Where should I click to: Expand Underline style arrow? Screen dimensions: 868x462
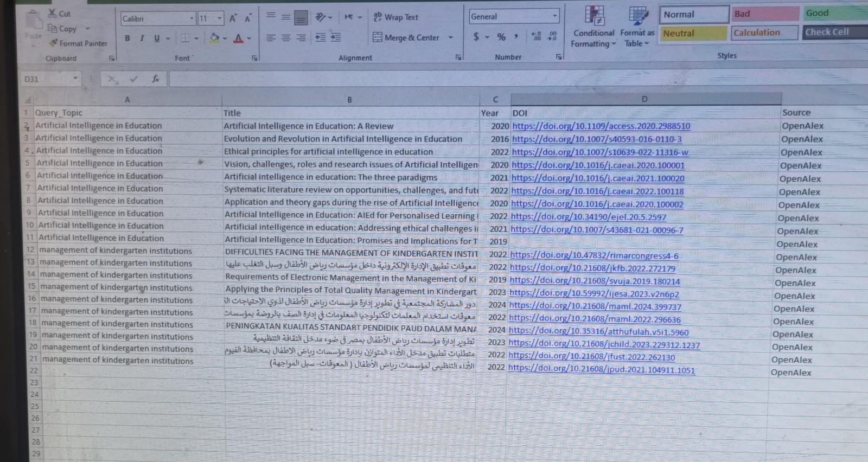point(168,38)
